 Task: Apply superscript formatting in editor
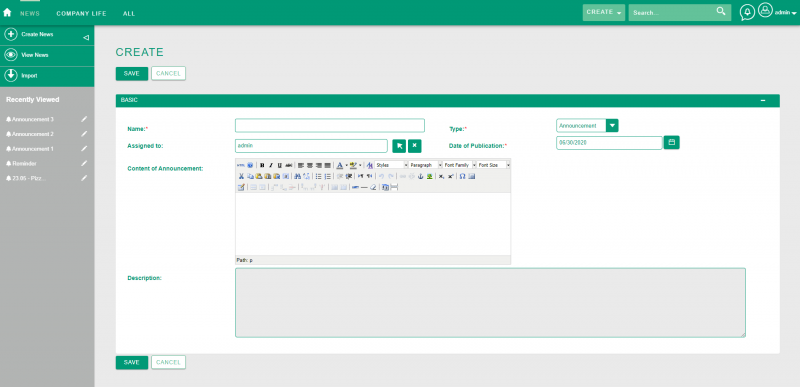[451, 176]
